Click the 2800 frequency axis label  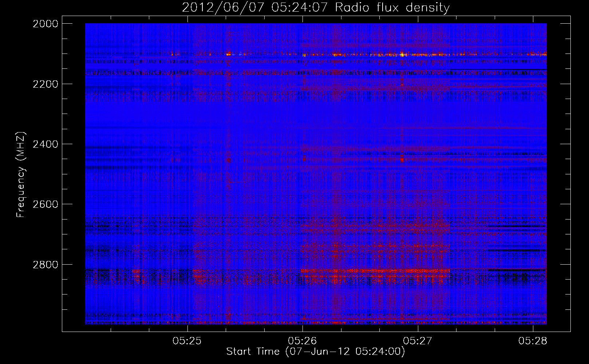click(46, 265)
